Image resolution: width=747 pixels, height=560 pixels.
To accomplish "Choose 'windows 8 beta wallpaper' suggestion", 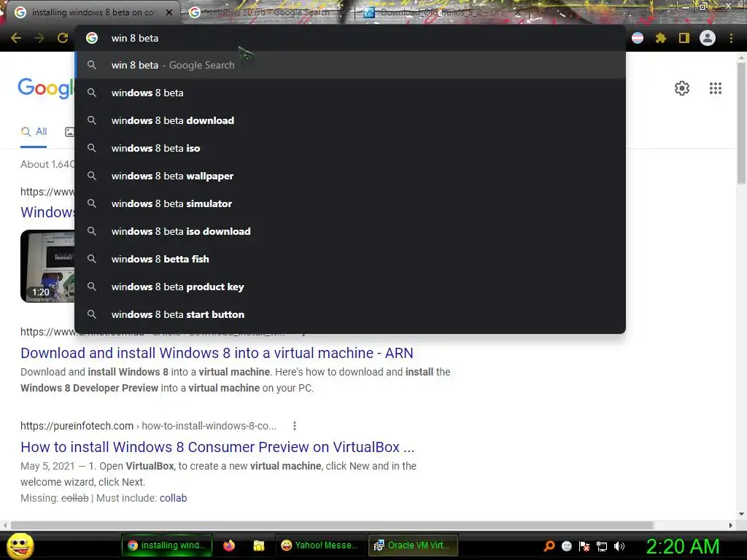I will click(350, 176).
